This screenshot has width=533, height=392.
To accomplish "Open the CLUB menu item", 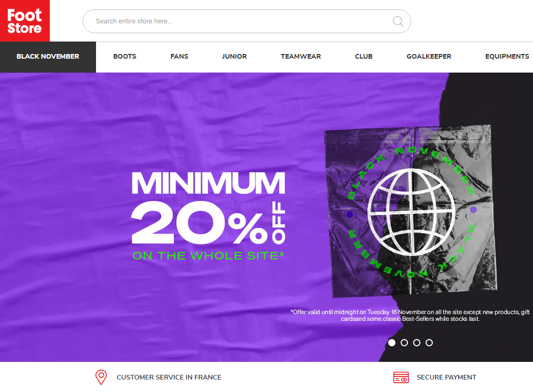I will click(x=364, y=57).
